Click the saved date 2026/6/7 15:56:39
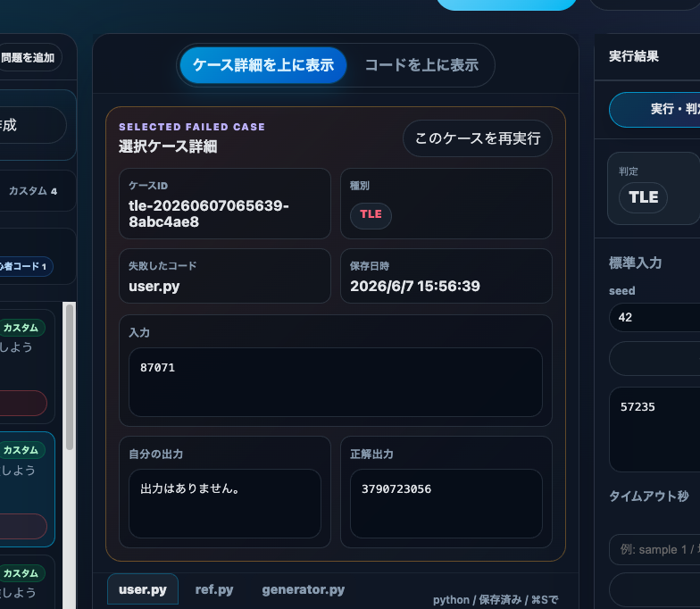700x609 pixels. coord(414,286)
